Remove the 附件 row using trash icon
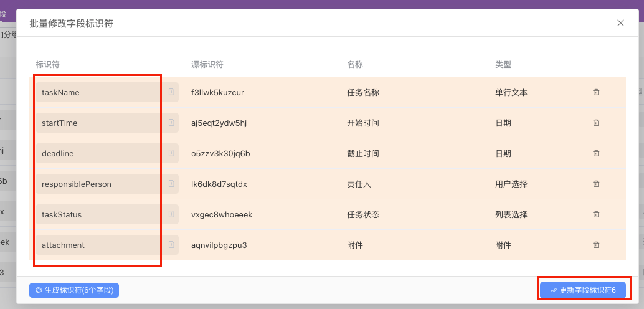 [596, 245]
